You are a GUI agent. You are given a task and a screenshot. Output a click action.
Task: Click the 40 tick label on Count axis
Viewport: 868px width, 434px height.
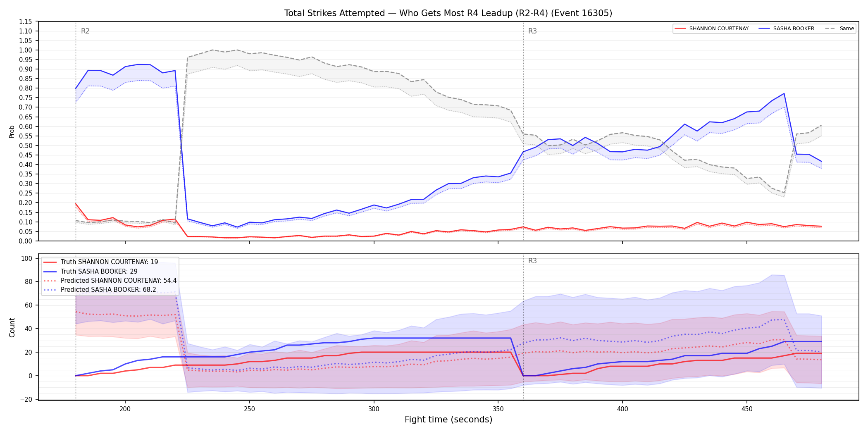pos(29,329)
